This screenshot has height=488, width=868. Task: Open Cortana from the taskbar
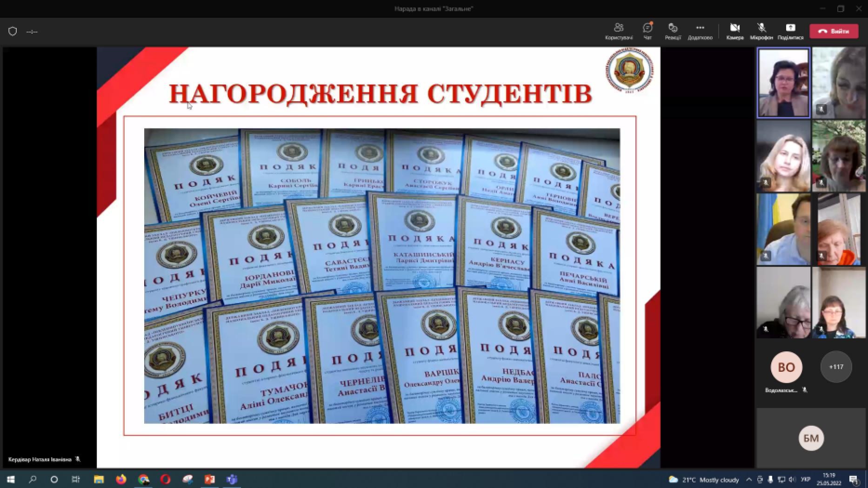click(54, 479)
